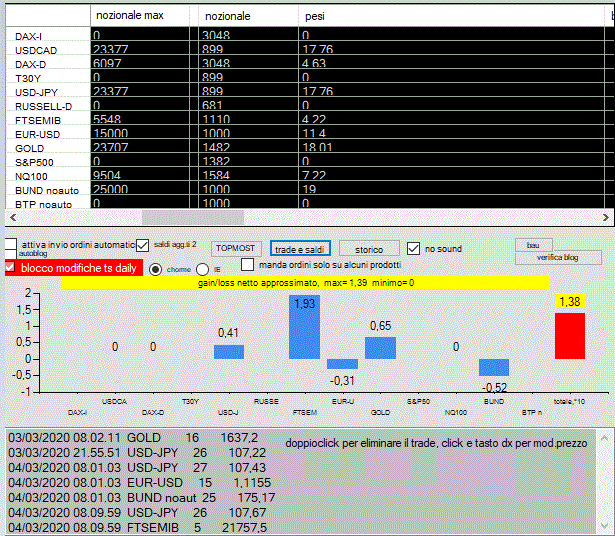Click the 'nozionale' column header
Viewport: 615px width, 536px height.
pyautogui.click(x=248, y=15)
